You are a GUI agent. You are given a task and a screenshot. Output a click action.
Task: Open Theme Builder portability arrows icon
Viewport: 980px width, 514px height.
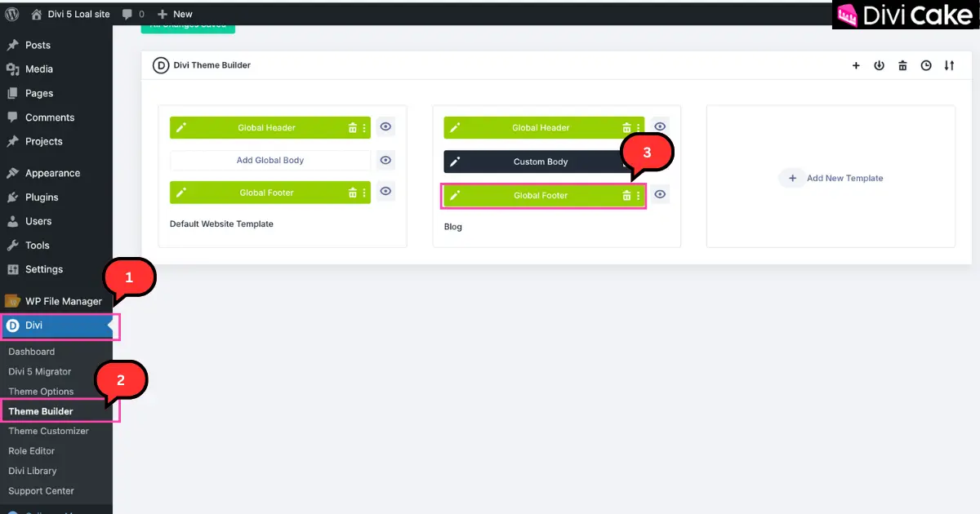(x=949, y=65)
